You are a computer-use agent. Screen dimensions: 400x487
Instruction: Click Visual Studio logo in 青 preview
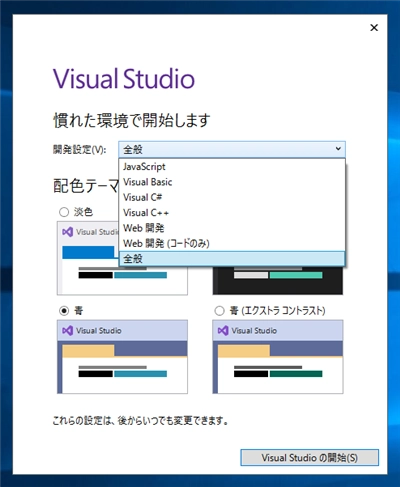(x=68, y=331)
